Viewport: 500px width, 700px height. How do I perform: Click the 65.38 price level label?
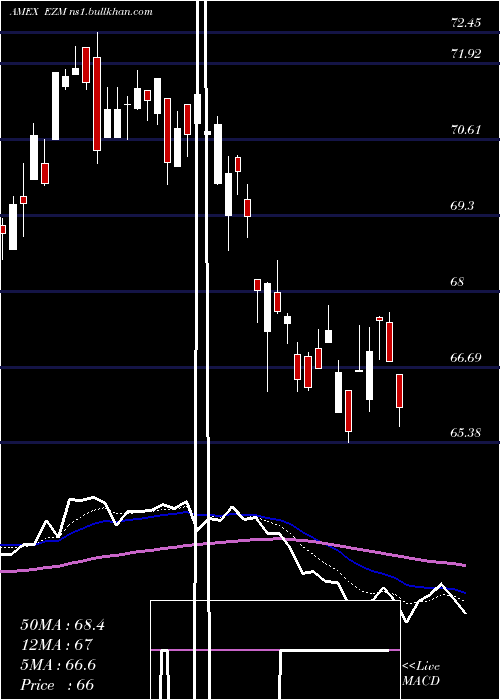pos(466,433)
